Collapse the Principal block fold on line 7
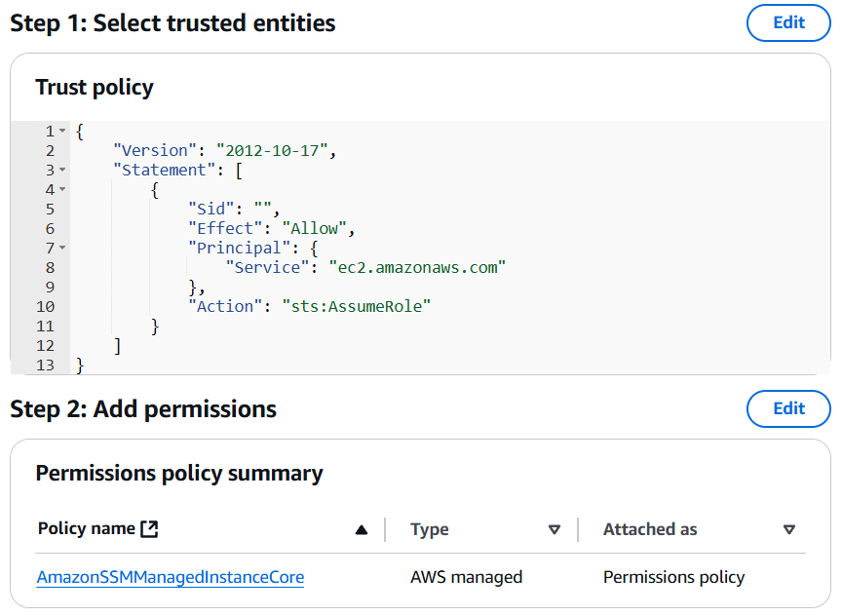 (x=62, y=249)
